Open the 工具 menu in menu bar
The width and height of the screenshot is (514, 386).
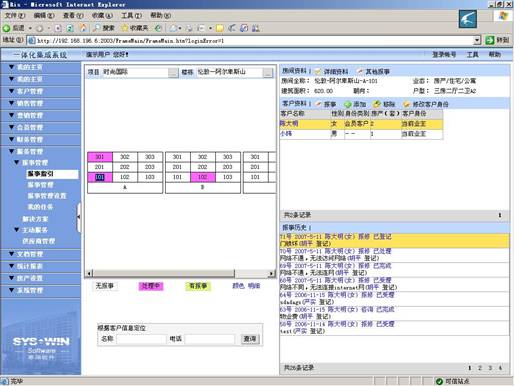point(131,15)
